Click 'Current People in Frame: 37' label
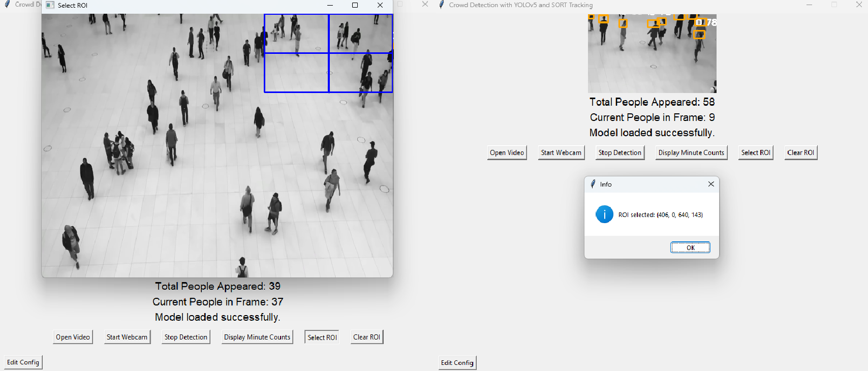 point(218,302)
